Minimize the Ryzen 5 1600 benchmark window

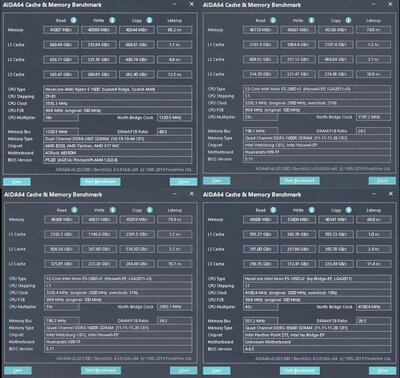(x=175, y=4)
